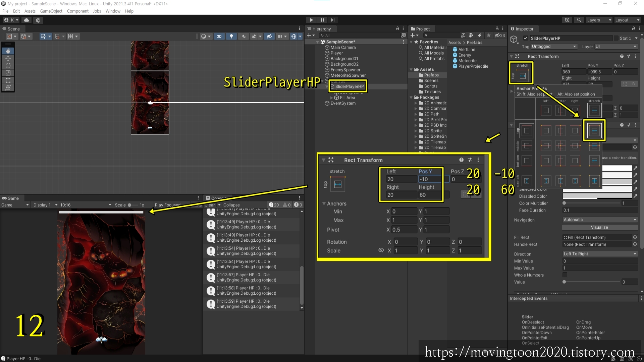Viewport: 644px width, 362px height.
Task: Click the Fill Rect object field
Action: (x=600, y=237)
